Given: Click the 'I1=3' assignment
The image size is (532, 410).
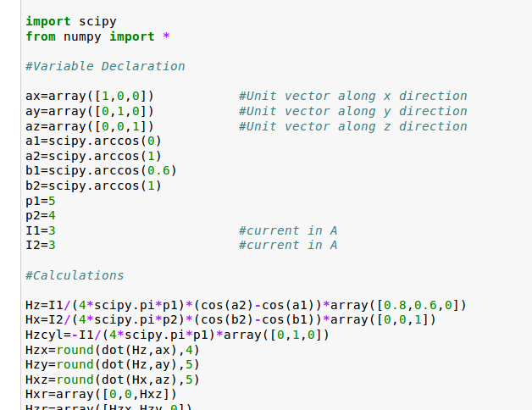Looking at the screenshot, I should pyautogui.click(x=41, y=230).
